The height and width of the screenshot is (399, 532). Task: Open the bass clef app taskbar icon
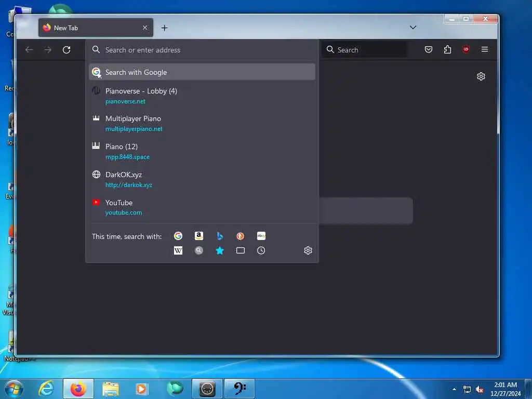[x=240, y=389]
